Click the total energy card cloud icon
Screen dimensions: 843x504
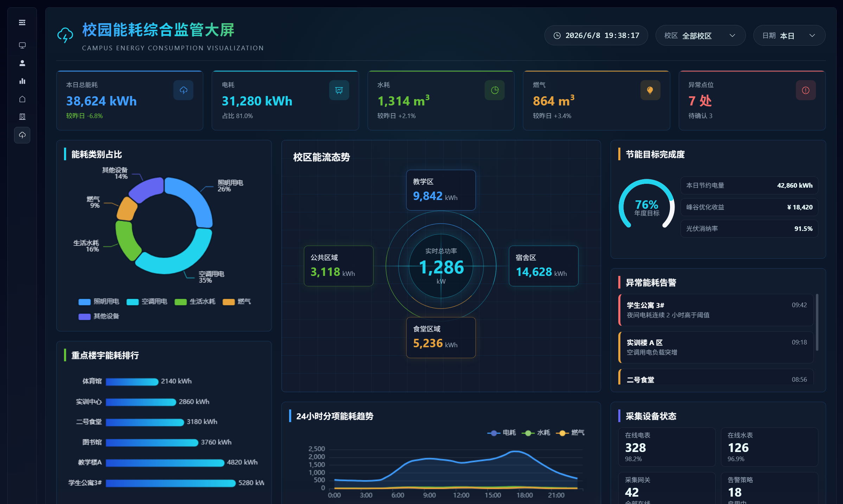[x=183, y=90]
